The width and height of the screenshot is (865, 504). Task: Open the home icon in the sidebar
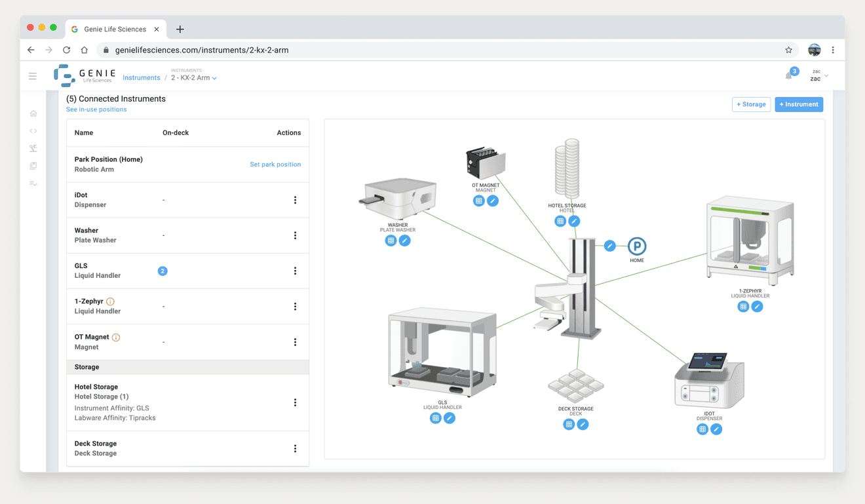[x=33, y=113]
